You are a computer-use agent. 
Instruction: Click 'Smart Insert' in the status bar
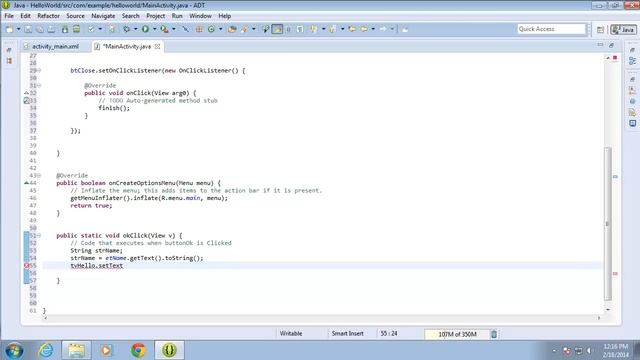[x=347, y=333]
